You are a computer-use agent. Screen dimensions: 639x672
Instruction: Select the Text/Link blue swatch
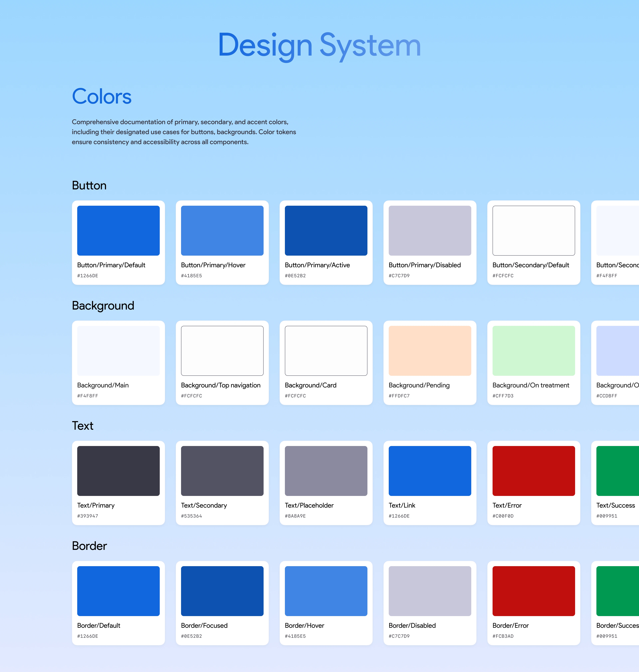click(430, 471)
